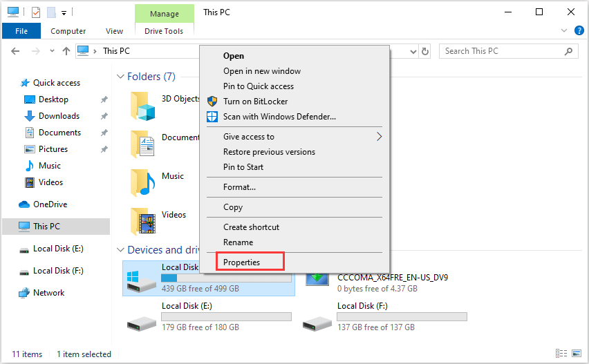Open the 3D Objects folder icon

click(143, 106)
